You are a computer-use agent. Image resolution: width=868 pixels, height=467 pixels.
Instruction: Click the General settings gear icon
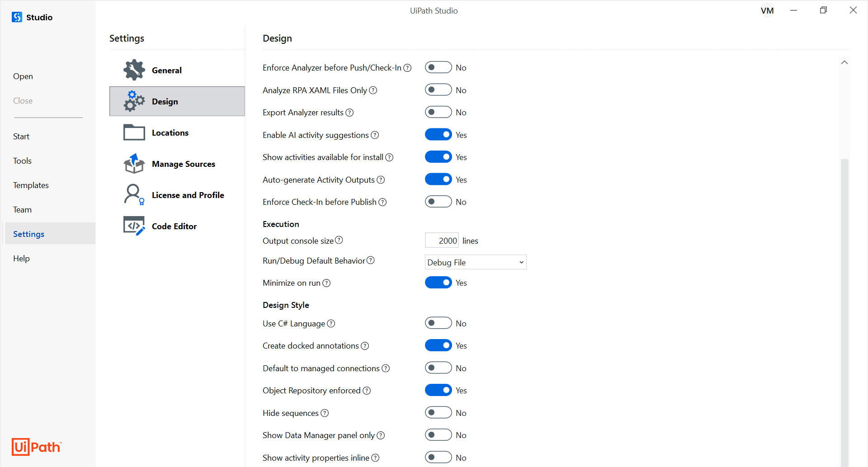pos(134,70)
